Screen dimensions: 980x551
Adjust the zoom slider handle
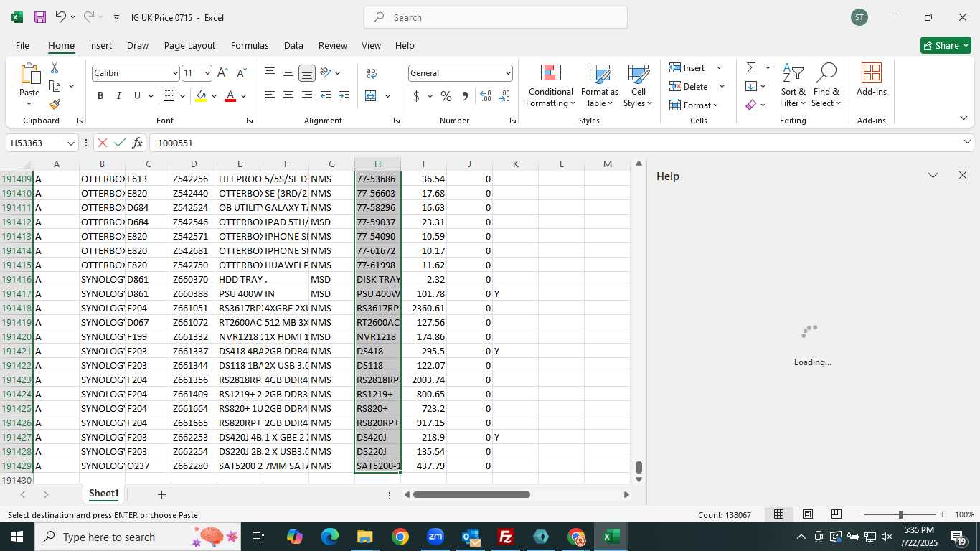point(900,514)
